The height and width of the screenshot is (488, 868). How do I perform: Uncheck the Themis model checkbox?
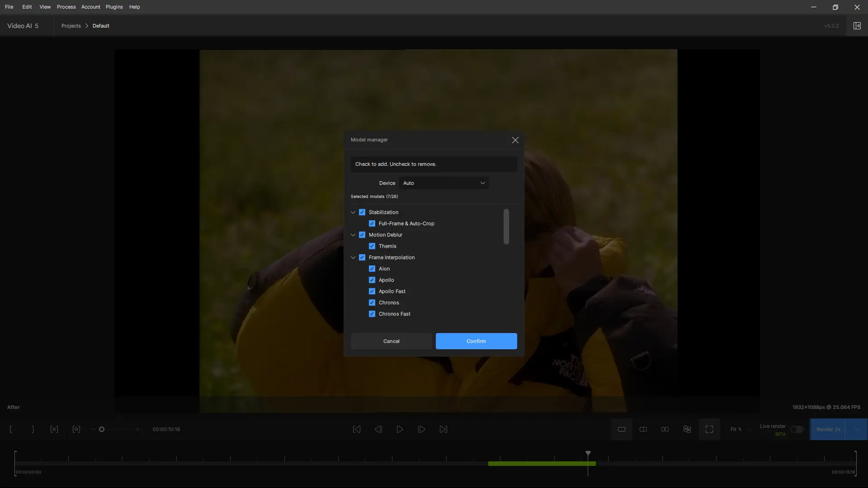click(x=372, y=246)
